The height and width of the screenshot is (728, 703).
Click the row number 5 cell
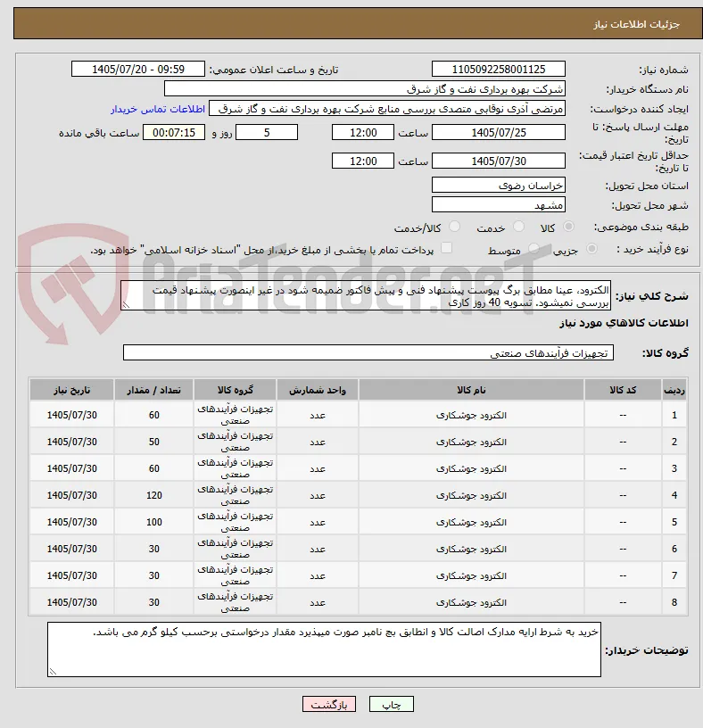(674, 522)
